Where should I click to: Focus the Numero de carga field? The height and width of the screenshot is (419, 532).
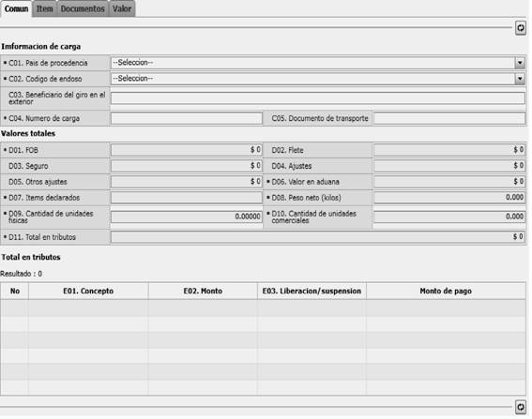187,118
